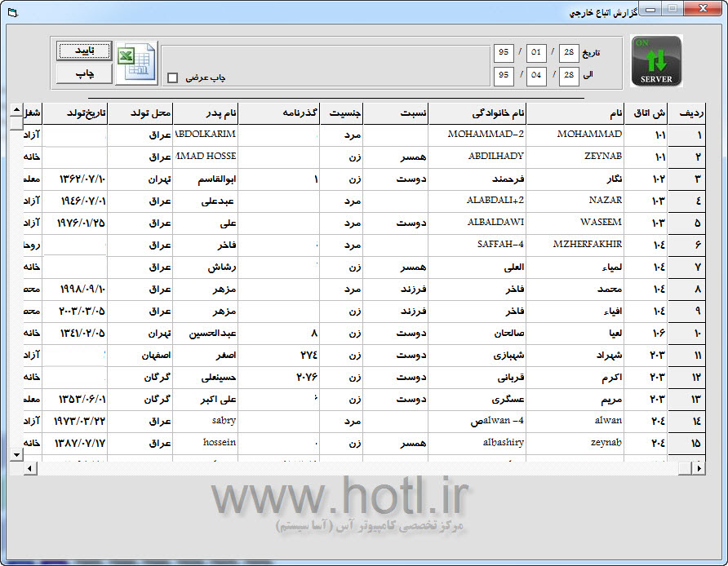Click the محل تولد column header
The height and width of the screenshot is (566, 728).
[140, 113]
